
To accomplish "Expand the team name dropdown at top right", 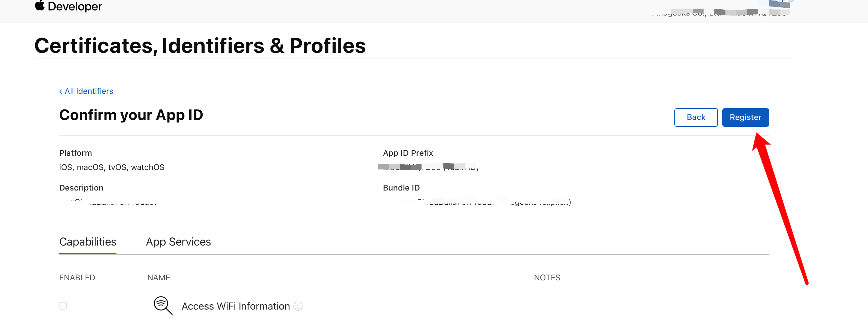I will tap(791, 3).
